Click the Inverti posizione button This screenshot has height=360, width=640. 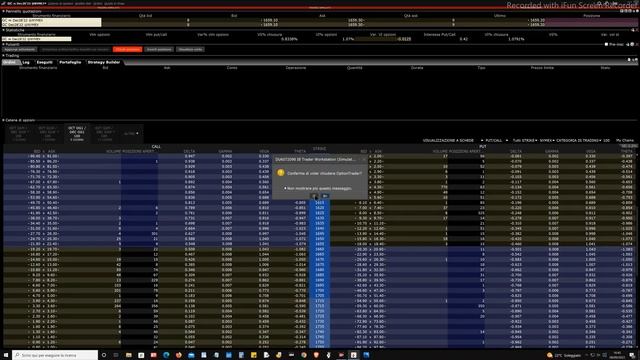point(159,49)
